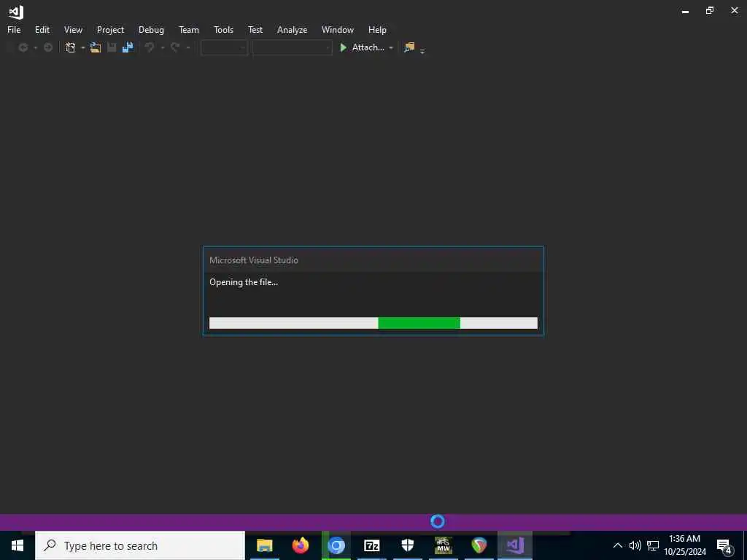The height and width of the screenshot is (560, 747).
Task: Click the volume speaker tray icon
Action: [635, 545]
